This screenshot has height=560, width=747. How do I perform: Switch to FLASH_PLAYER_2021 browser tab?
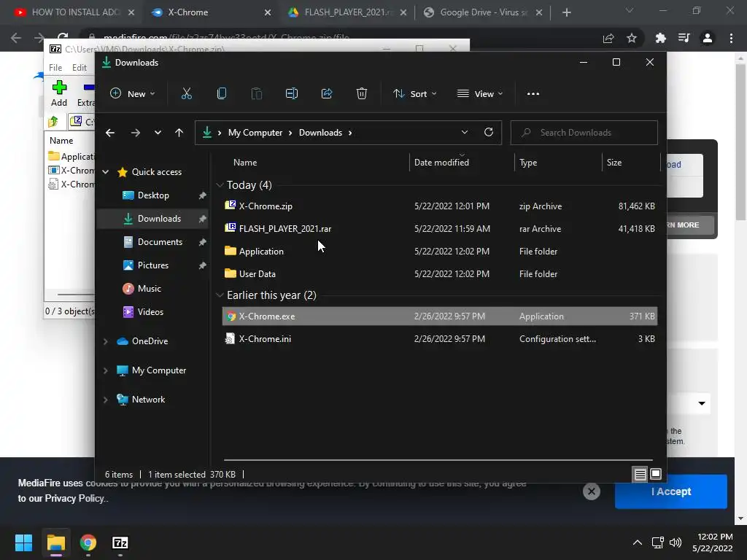(348, 12)
